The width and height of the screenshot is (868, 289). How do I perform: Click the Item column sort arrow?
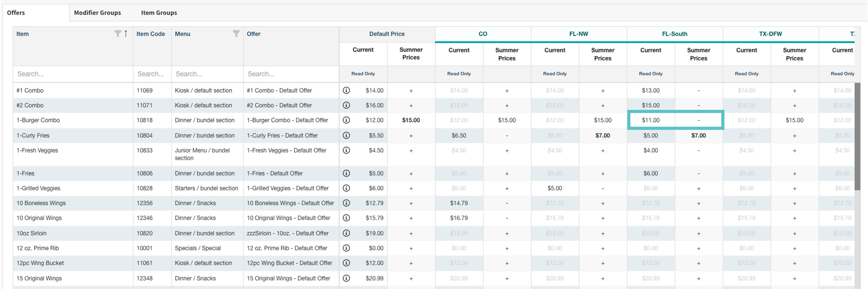click(x=126, y=33)
